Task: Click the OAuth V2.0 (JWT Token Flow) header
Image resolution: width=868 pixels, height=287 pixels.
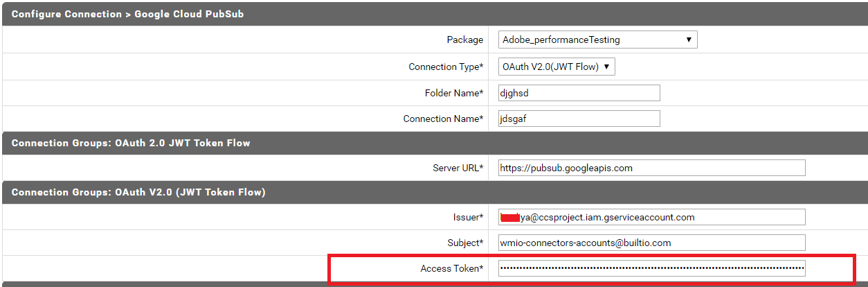Action: pyautogui.click(x=138, y=192)
